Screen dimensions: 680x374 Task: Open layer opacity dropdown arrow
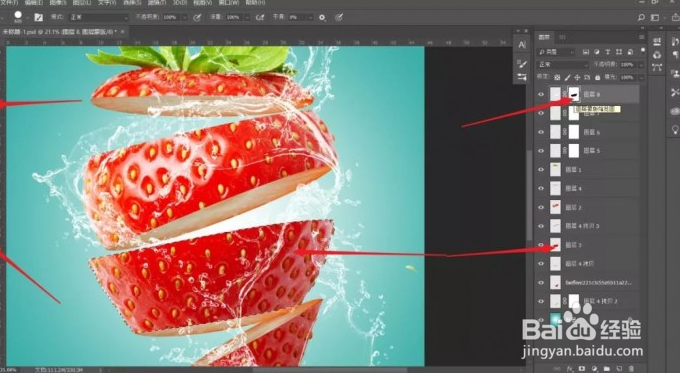641,65
